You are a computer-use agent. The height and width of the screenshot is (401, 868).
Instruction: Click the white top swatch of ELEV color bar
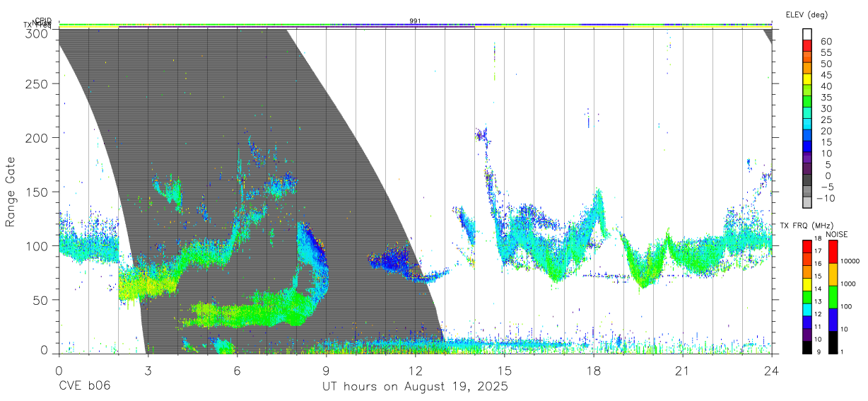pyautogui.click(x=807, y=34)
